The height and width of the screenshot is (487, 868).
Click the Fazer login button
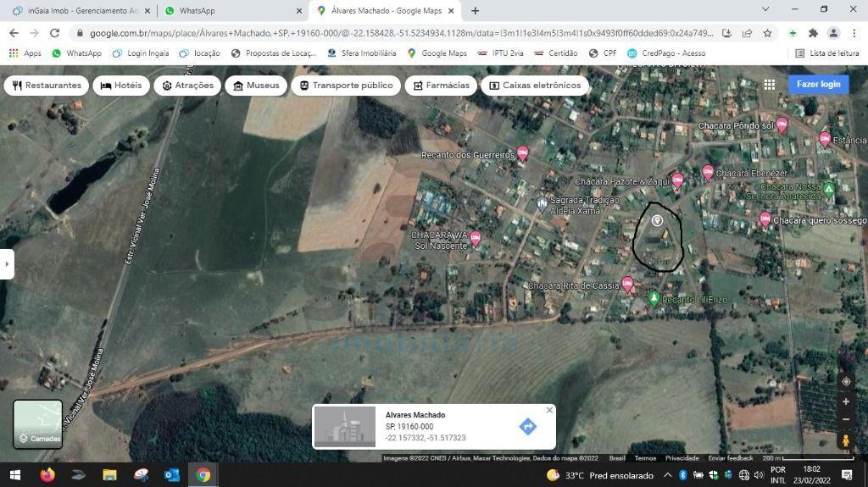point(818,85)
